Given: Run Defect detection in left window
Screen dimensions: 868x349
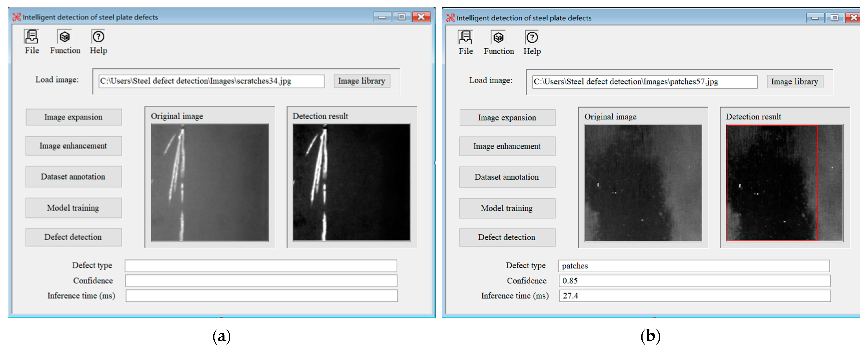Looking at the screenshot, I should [x=73, y=237].
